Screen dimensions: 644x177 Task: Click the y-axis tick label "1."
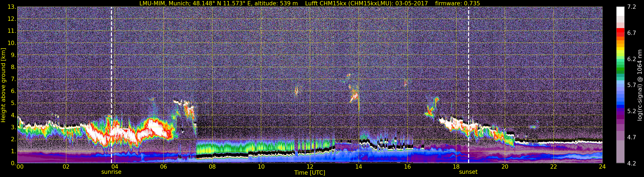[13, 151]
